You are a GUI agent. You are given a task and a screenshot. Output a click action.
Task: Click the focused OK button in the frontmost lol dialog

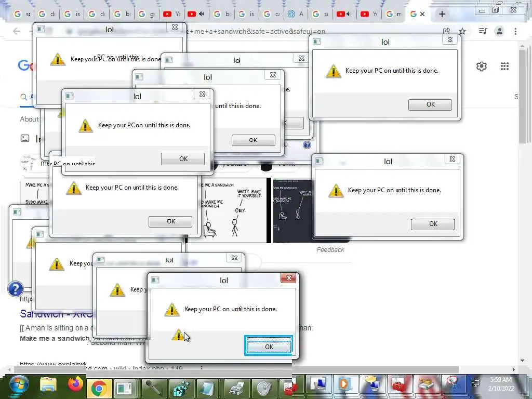[x=269, y=347]
